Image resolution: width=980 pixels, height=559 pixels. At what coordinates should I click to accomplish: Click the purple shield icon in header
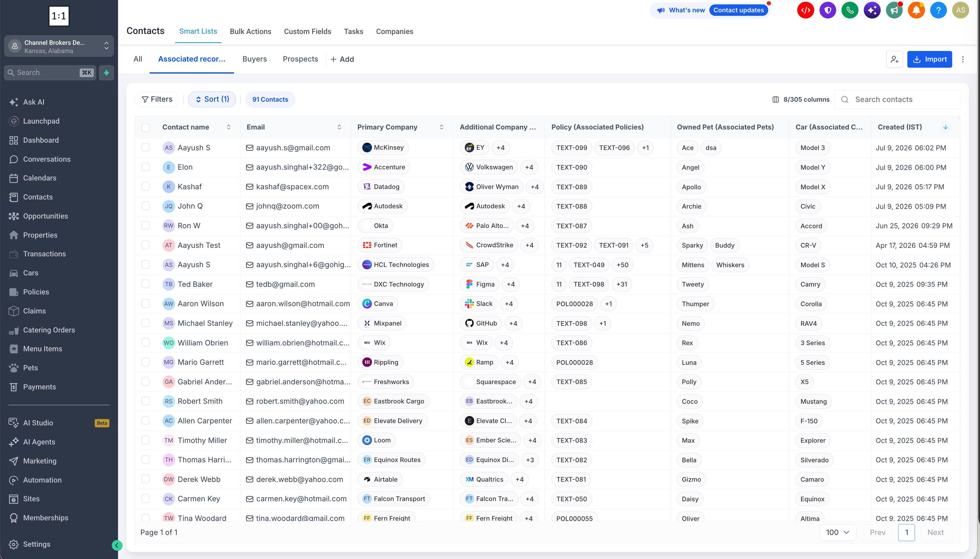click(x=828, y=10)
